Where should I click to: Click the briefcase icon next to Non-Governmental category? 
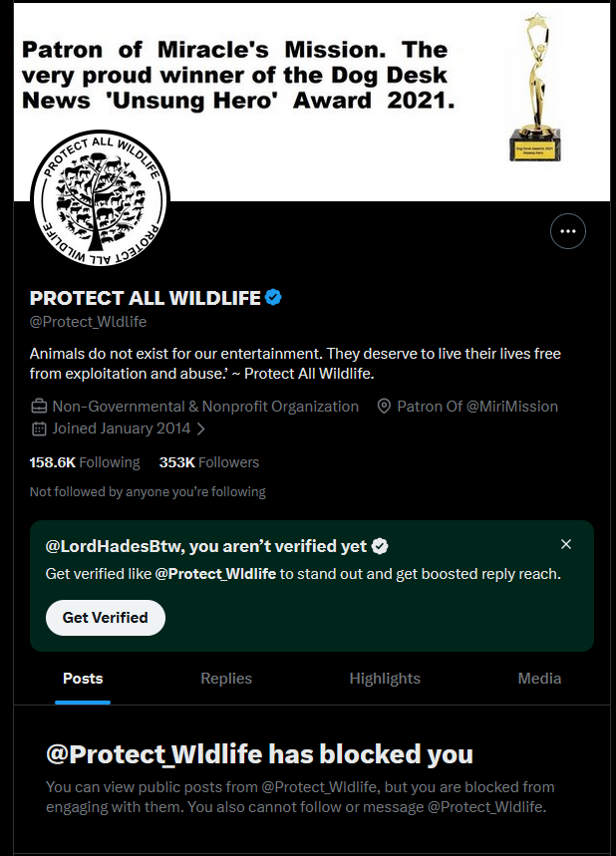coord(39,407)
